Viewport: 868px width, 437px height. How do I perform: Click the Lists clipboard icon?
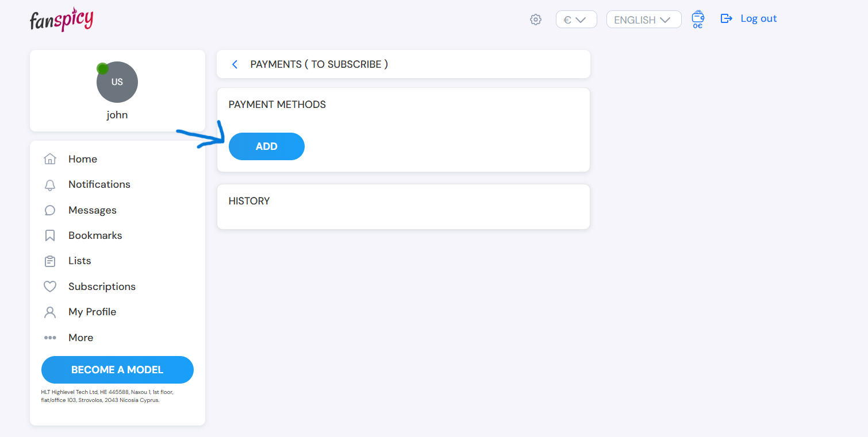[x=50, y=261]
